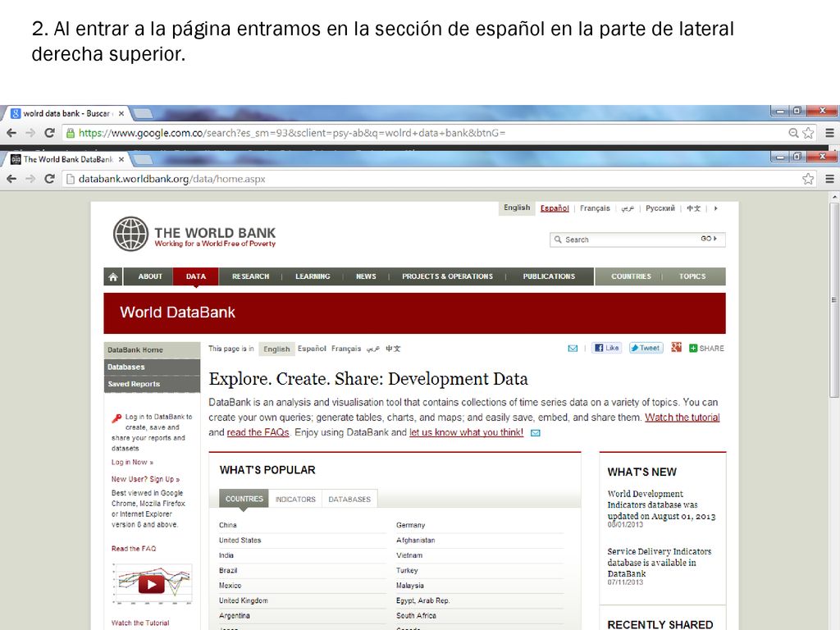Select Español in the top language bar
This screenshot has width=840, height=630.
click(x=555, y=208)
